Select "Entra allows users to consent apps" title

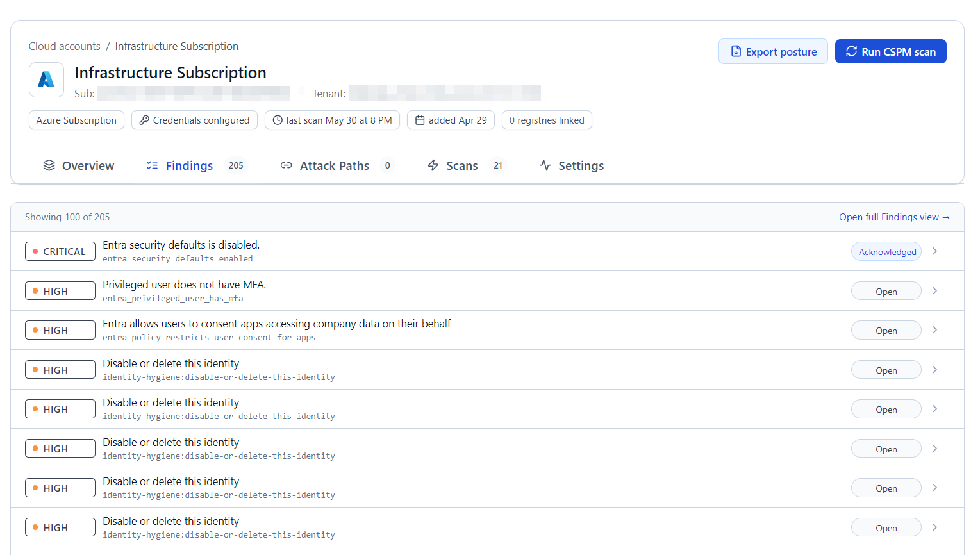[277, 324]
